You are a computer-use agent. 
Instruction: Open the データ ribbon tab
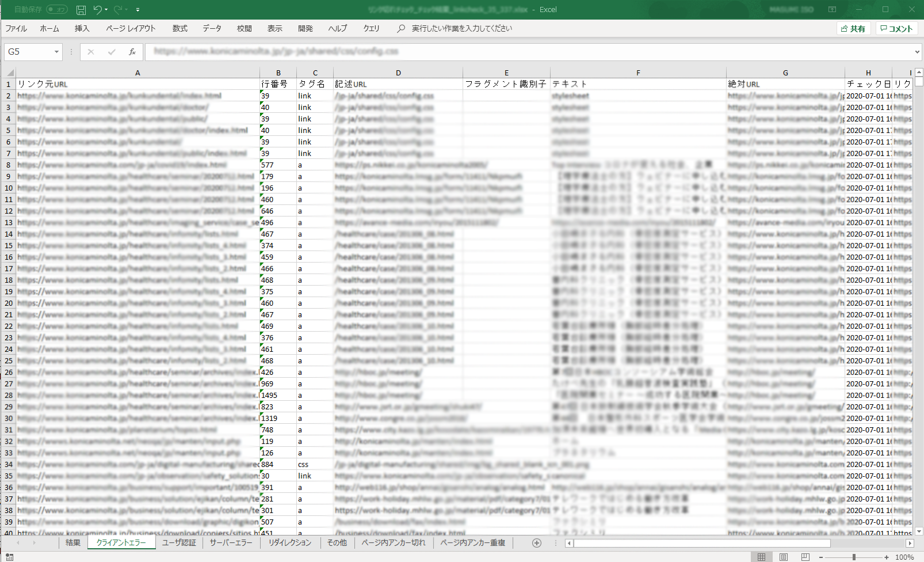point(212,28)
